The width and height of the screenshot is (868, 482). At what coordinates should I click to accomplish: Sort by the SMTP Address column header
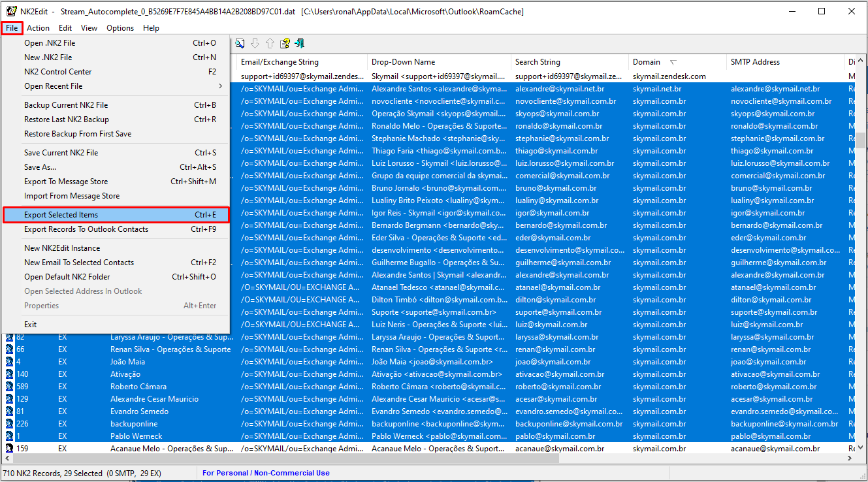tap(785, 62)
